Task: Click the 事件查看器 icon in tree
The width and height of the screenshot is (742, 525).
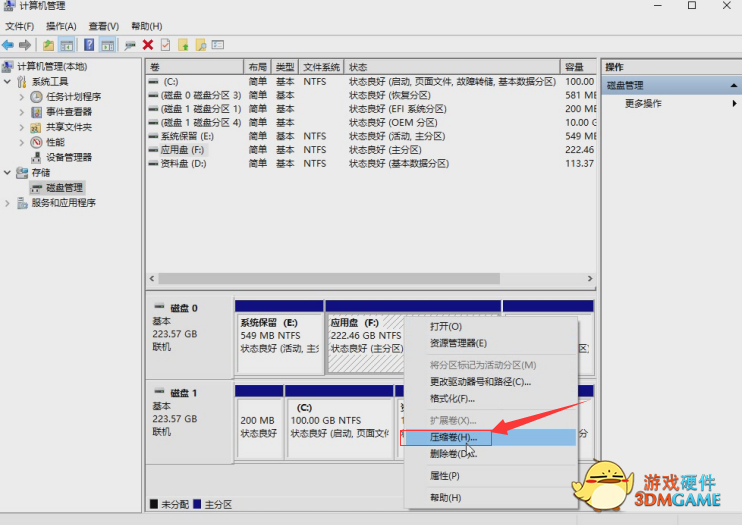Action: (x=36, y=112)
